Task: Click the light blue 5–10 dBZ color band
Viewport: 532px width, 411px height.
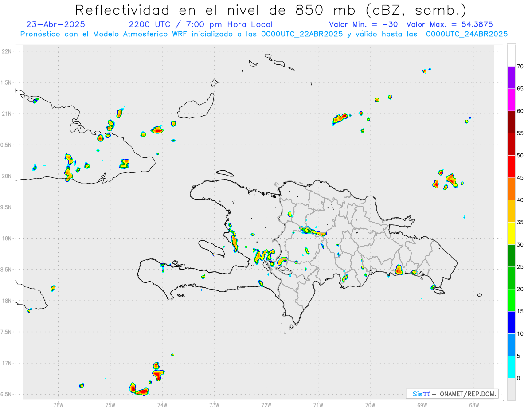Action: [x=511, y=345]
